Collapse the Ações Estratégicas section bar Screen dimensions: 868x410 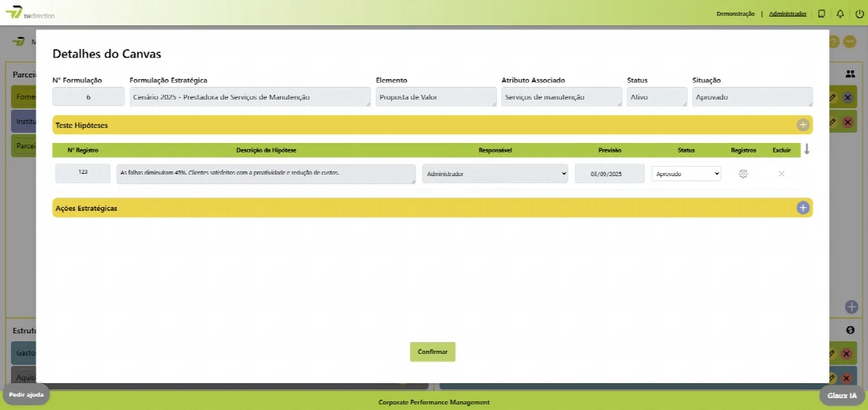(432, 208)
